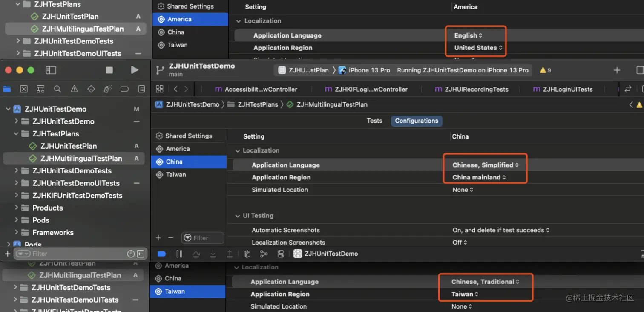Screen dimensions: 644x312
Task: Show the Report navigator
Action: point(141,89)
